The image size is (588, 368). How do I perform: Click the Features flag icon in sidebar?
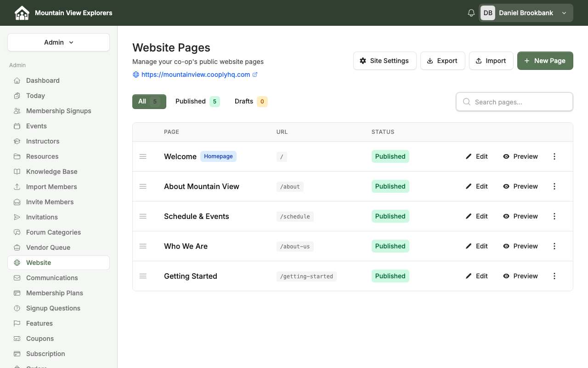pos(17,323)
